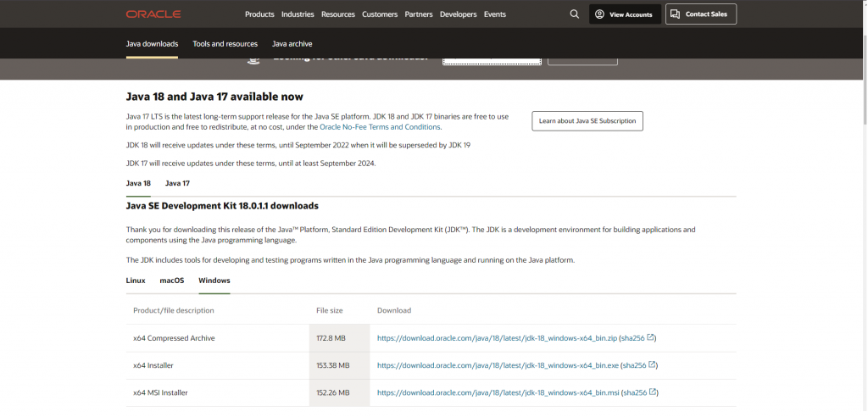Viewport: 868px width, 417px height.
Task: Follow the Oracle No-Fee Terms and Conditions link
Action: 380,127
